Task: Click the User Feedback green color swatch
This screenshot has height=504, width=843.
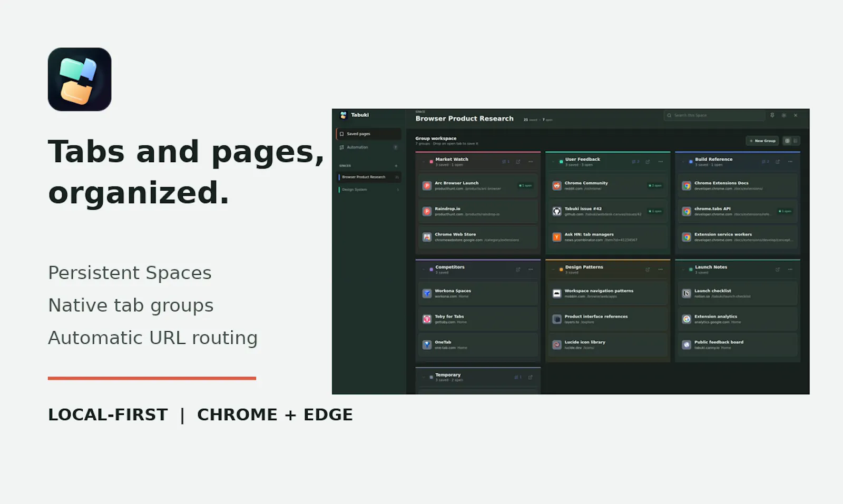Action: tap(561, 162)
